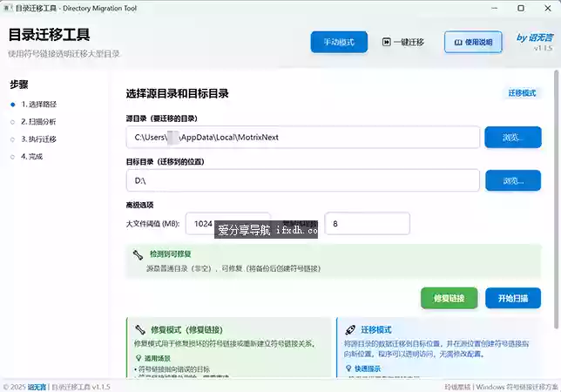Click the 目录迁移工具 main heading
Image resolution: width=561 pixels, height=392 pixels.
(49, 35)
